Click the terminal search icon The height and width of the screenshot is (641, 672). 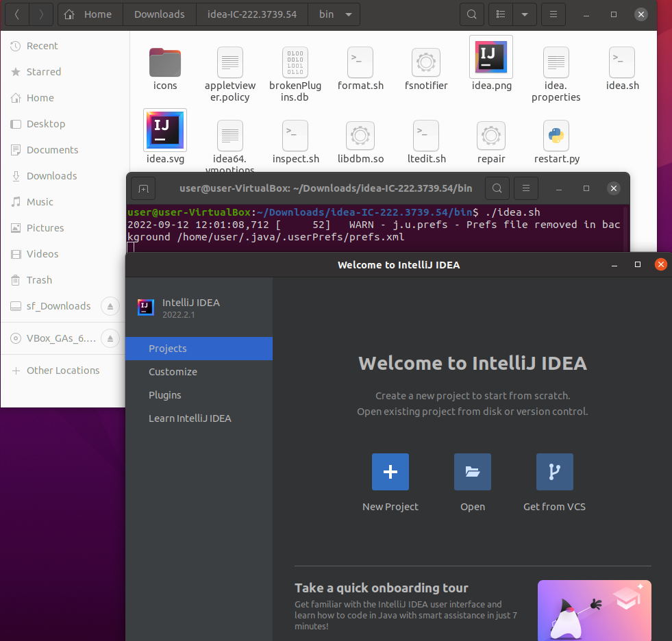point(497,188)
